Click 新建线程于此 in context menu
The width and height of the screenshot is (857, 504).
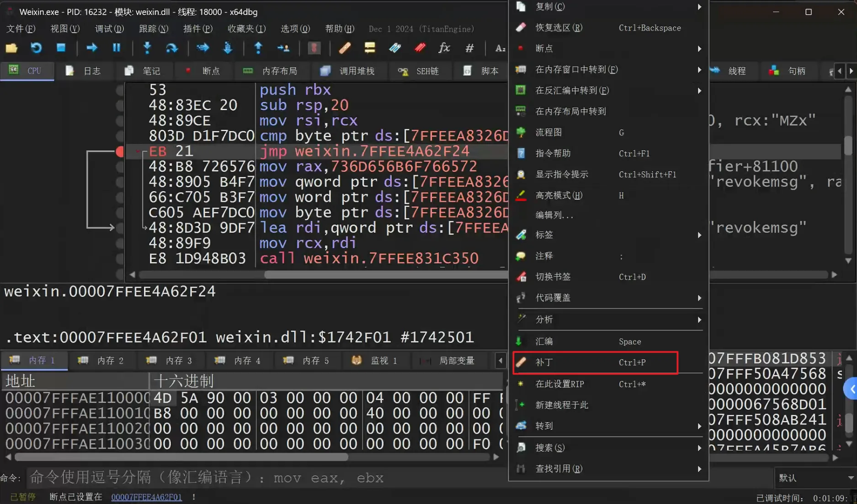609,405
